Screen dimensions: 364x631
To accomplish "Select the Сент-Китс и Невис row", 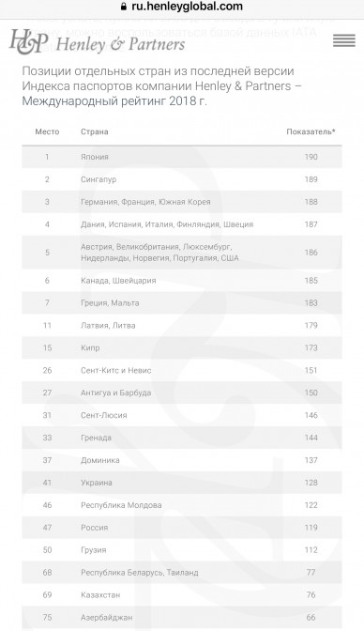I will [x=182, y=371].
